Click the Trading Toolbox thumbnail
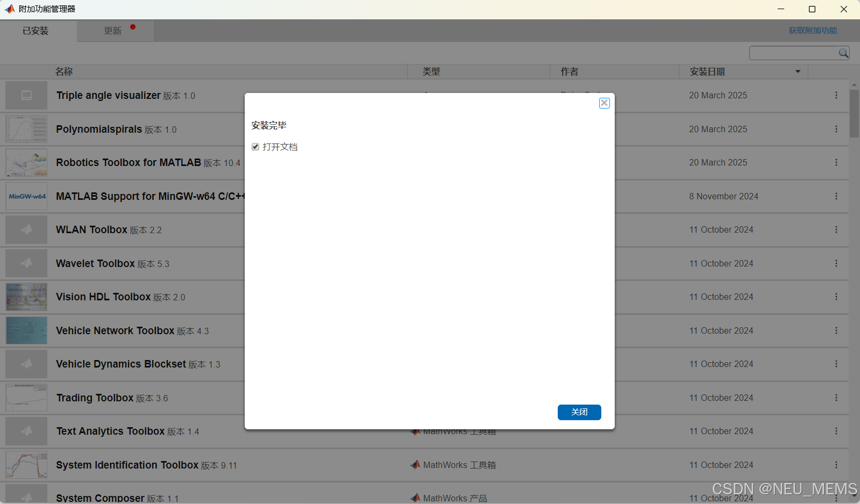Image resolution: width=860 pixels, height=504 pixels. 26,398
